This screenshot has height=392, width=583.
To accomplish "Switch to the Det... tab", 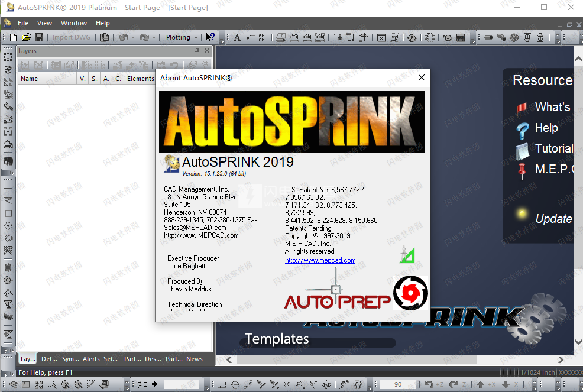I will pyautogui.click(x=50, y=359).
